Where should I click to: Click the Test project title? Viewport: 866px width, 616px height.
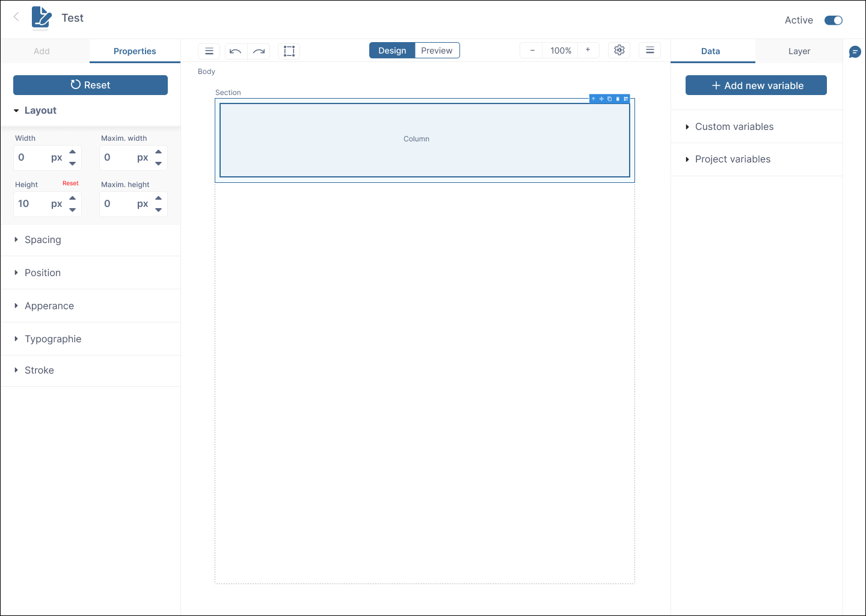tap(73, 18)
